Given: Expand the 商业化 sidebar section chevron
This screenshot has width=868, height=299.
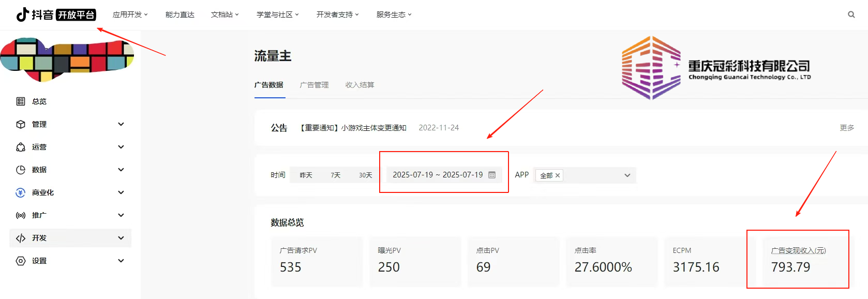Looking at the screenshot, I should (x=121, y=192).
